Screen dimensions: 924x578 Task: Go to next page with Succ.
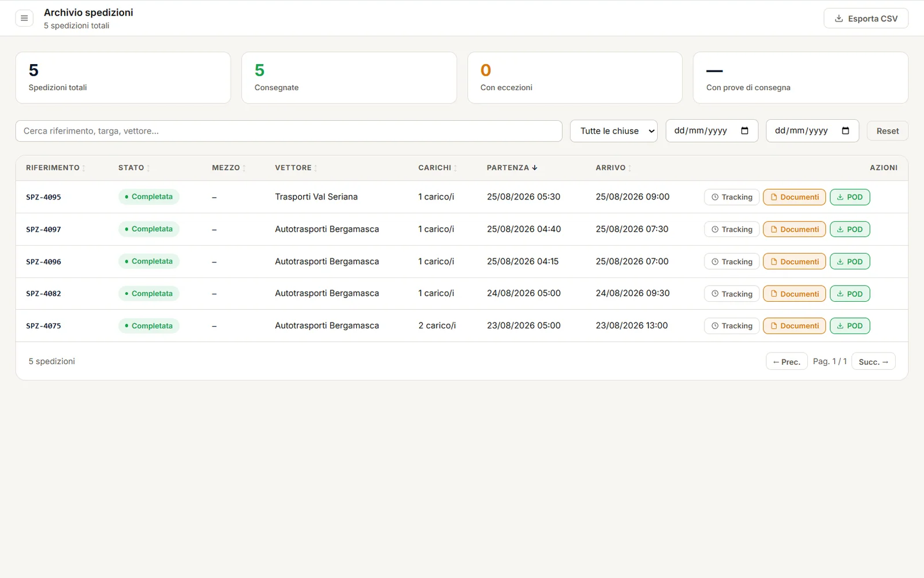tap(873, 362)
